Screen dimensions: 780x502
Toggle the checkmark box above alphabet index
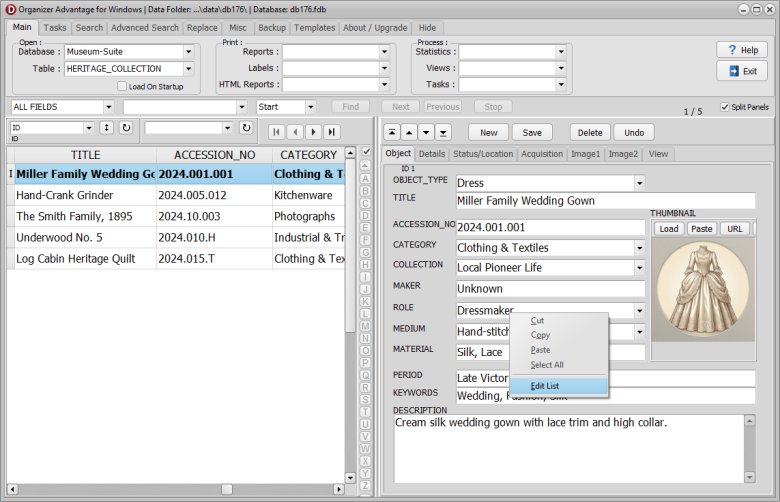[x=365, y=152]
